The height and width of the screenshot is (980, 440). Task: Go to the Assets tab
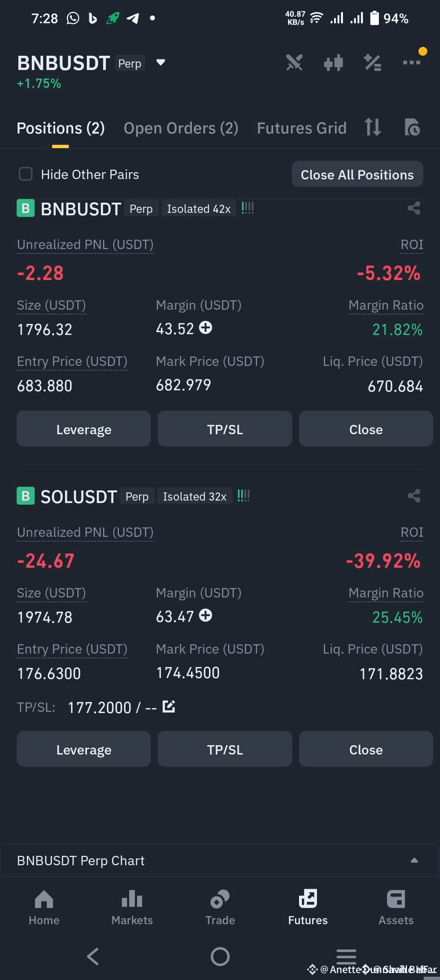(396, 908)
